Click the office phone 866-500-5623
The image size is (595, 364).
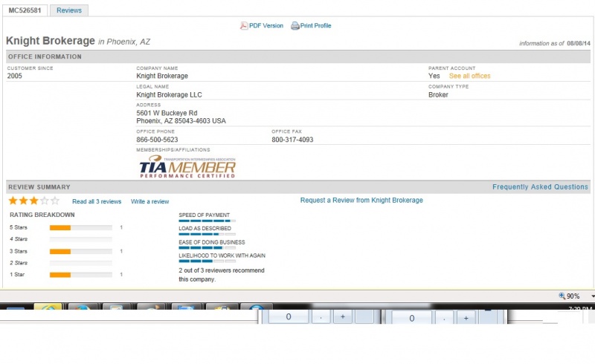point(157,140)
